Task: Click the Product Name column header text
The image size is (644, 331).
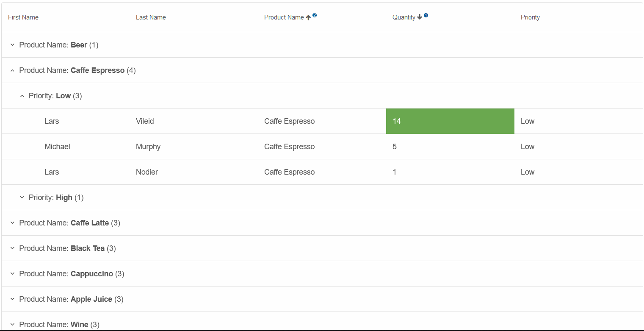Action: coord(284,17)
